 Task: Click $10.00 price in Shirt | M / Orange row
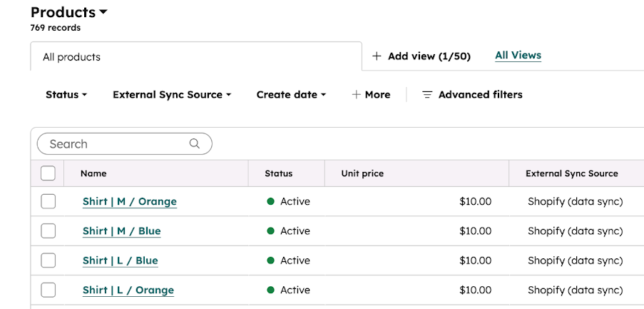click(x=475, y=202)
